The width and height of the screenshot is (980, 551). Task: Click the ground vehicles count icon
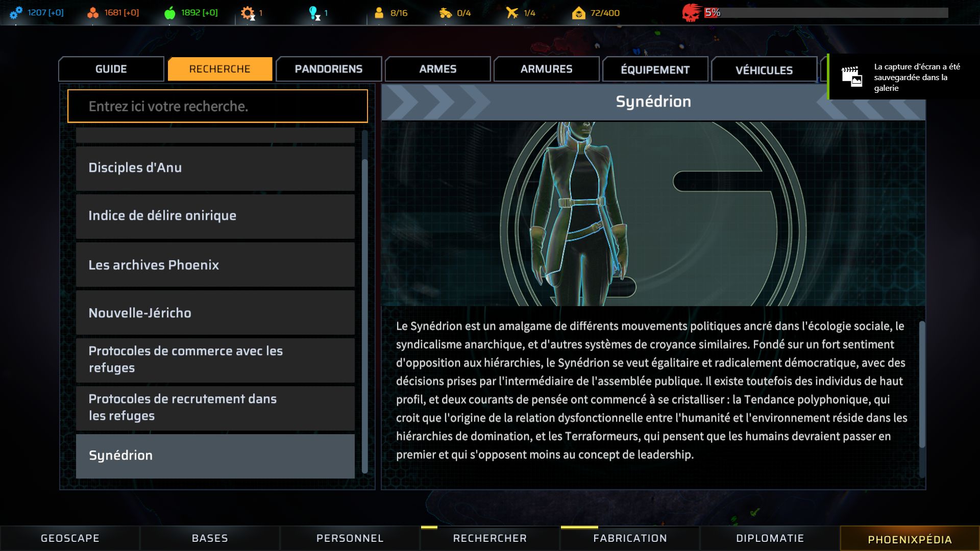coord(446,13)
